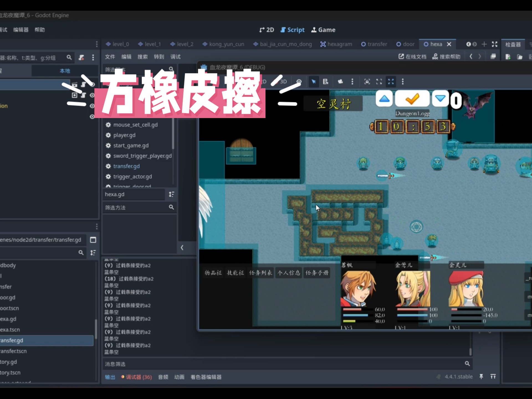Add a new scene tab with plus icon
The height and width of the screenshot is (399, 532).
484,44
